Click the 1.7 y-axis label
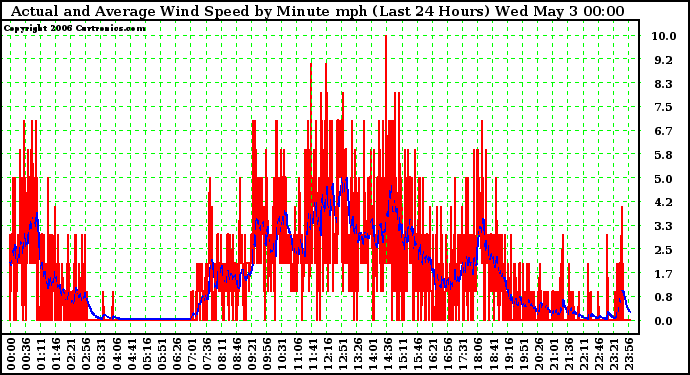This screenshot has height=375, width=690. pyautogui.click(x=664, y=274)
